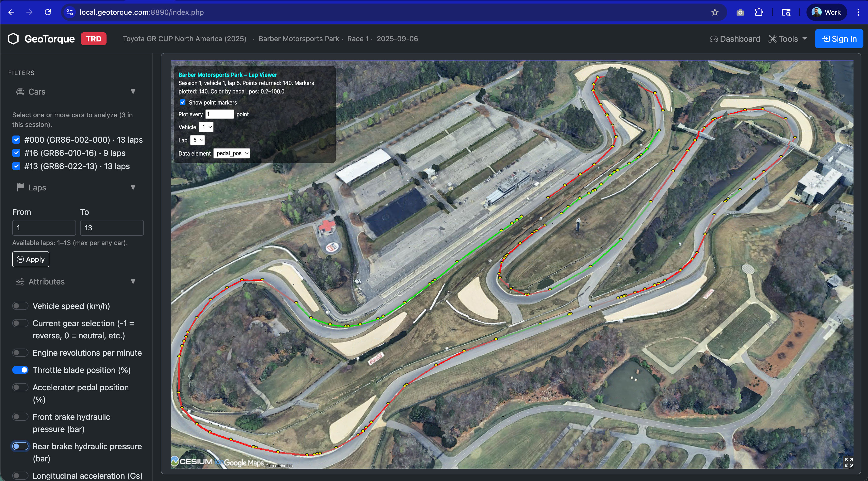
Task: Click the browser back arrow
Action: coord(11,12)
